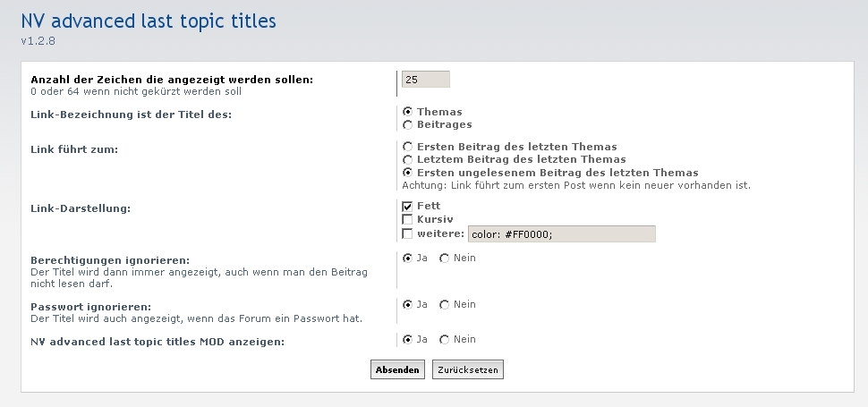This screenshot has height=407, width=868.
Task: Tick the weitere checkbox
Action: tap(407, 234)
